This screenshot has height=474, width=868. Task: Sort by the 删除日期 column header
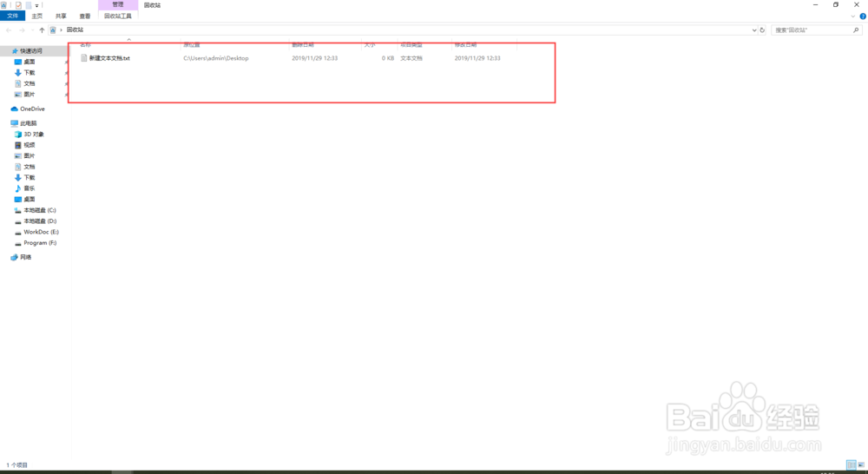[303, 44]
